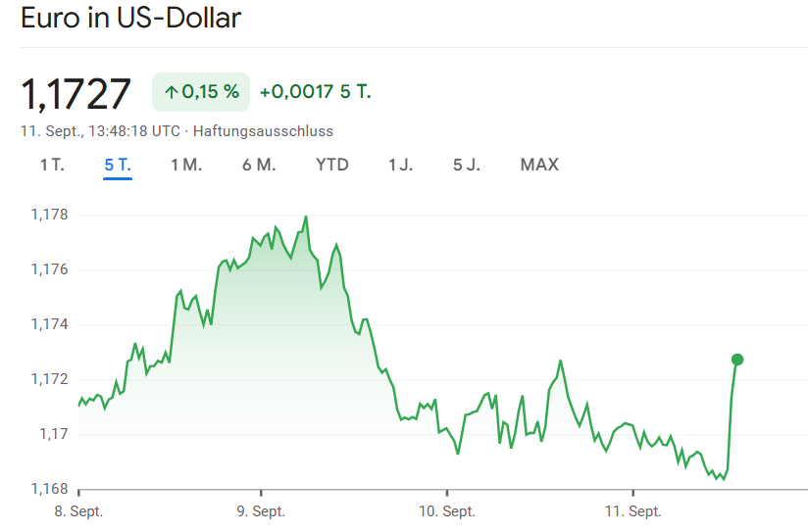
Task: Click the 11. Sept. date label
Action: point(632,511)
